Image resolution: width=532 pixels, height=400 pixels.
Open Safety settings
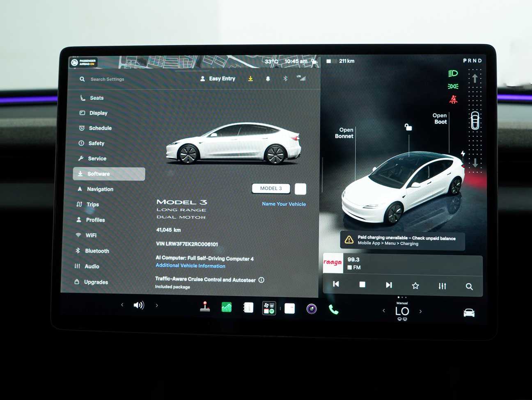(96, 143)
